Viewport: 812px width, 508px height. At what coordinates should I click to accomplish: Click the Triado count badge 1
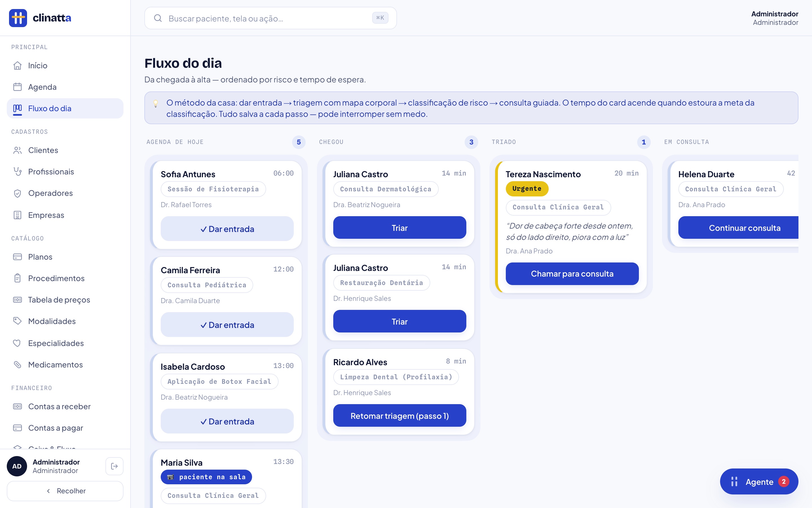[x=644, y=142]
